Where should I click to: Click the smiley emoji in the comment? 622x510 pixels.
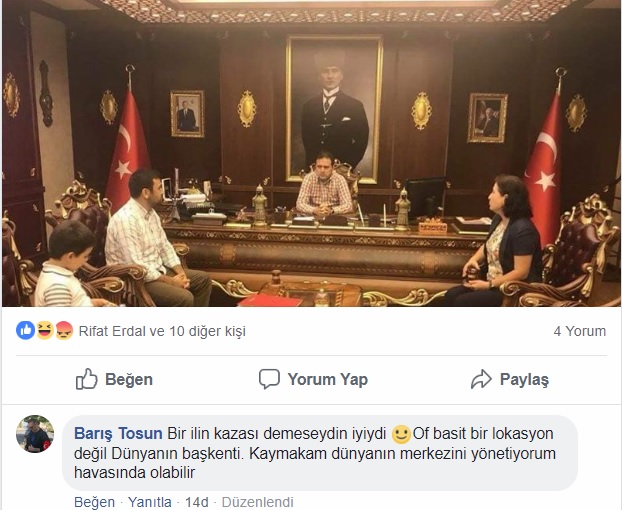401,434
